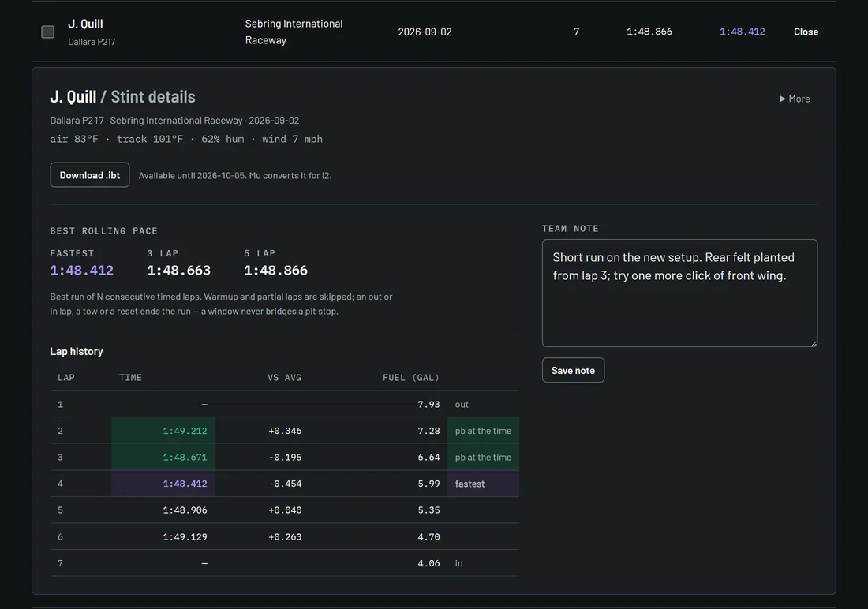Select the 3 lap rolling pace value

(179, 270)
